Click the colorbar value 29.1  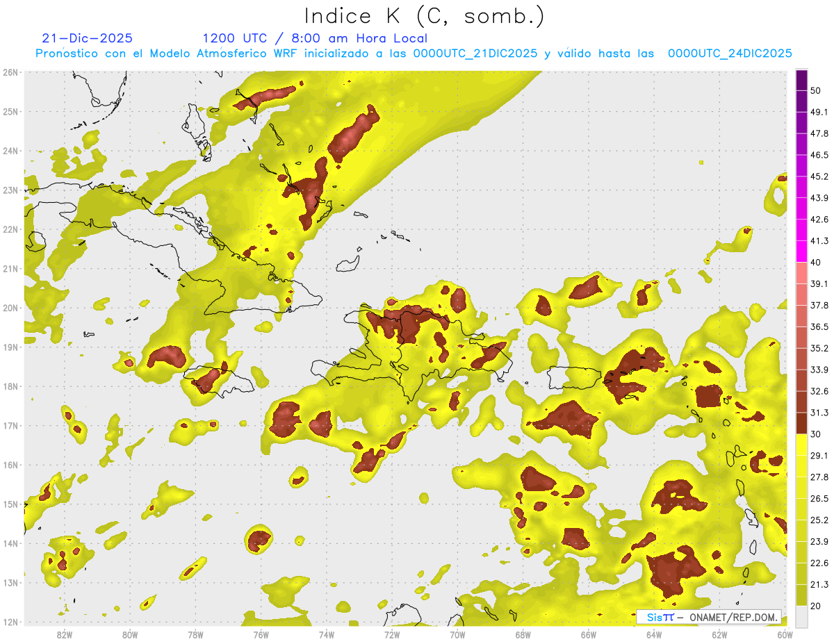point(819,455)
